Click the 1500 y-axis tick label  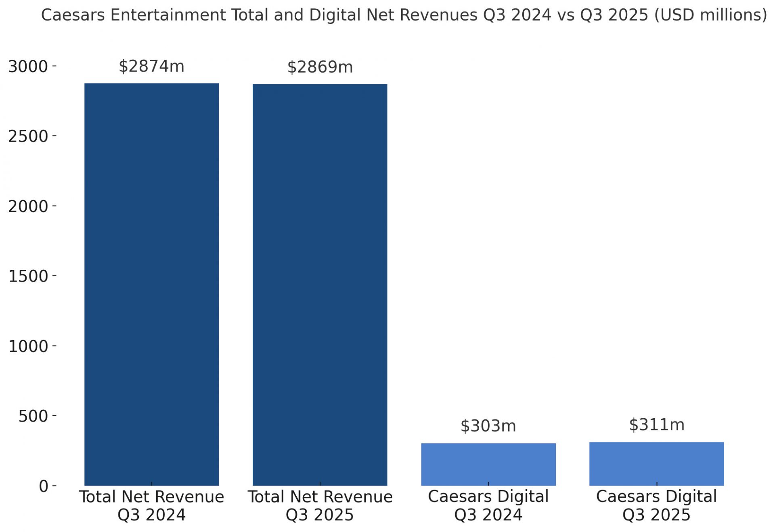[x=28, y=276]
